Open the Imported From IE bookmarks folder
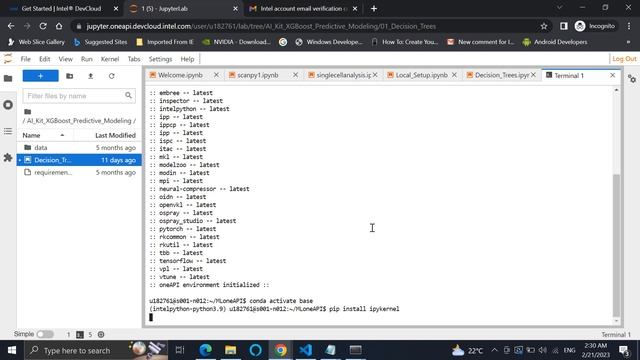The image size is (640, 360). click(165, 42)
